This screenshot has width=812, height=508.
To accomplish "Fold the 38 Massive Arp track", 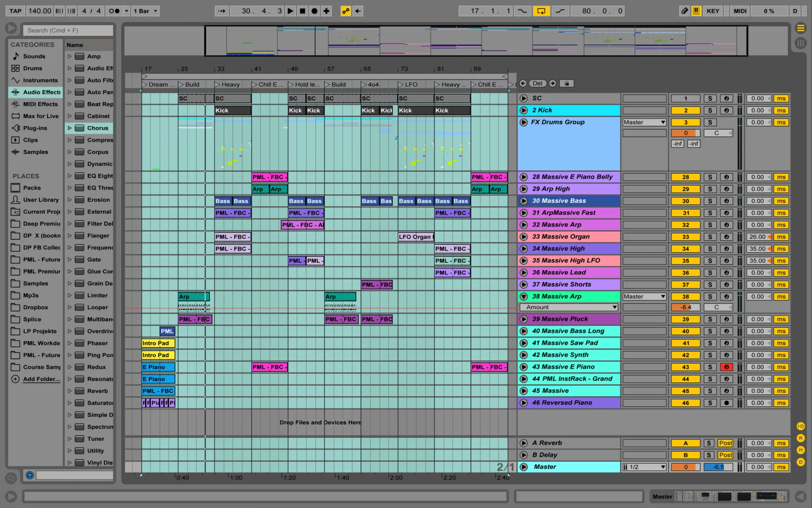I will point(524,296).
